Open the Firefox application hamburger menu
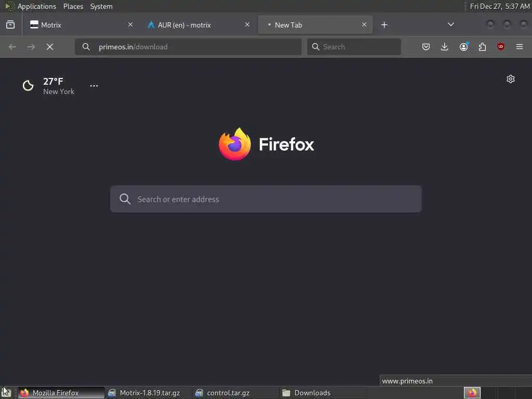Image resolution: width=532 pixels, height=399 pixels. (x=520, y=47)
